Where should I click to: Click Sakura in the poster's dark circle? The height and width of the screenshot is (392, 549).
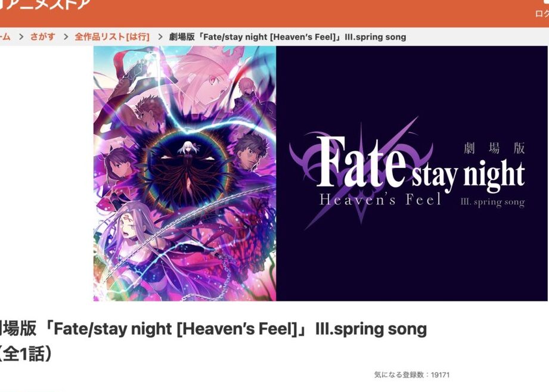pos(189,164)
